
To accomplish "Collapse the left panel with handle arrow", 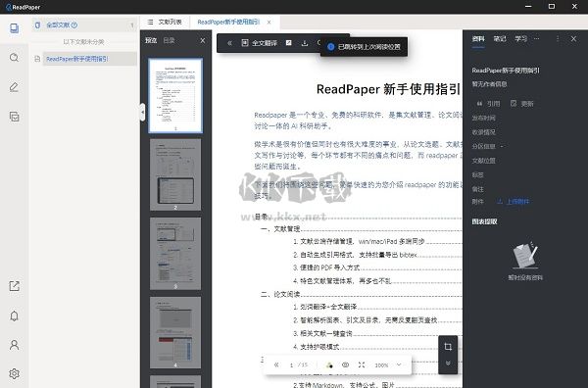I will (142, 112).
